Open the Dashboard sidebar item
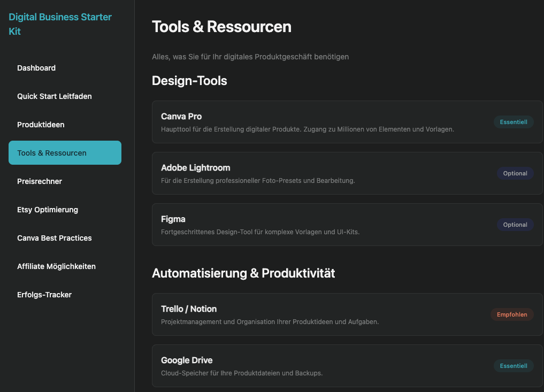Screen dimensions: 544x392 point(36,68)
